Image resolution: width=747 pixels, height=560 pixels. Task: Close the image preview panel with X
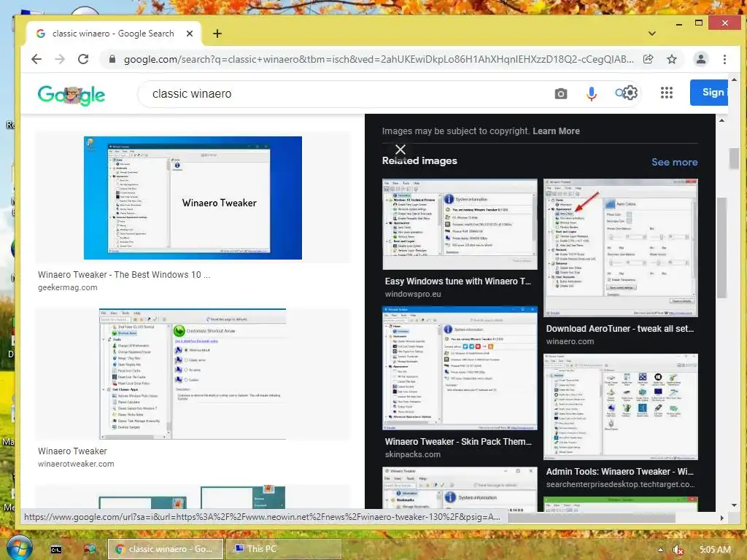(x=400, y=149)
